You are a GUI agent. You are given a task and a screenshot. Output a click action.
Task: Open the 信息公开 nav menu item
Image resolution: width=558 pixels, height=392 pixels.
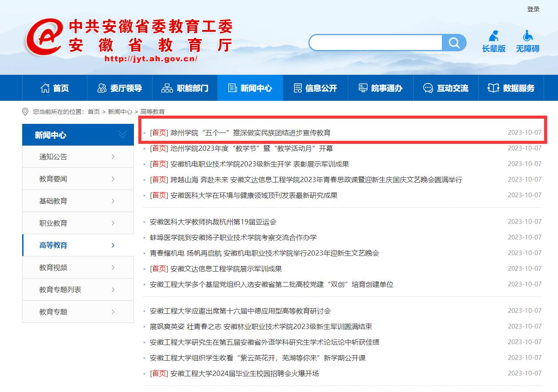click(315, 88)
